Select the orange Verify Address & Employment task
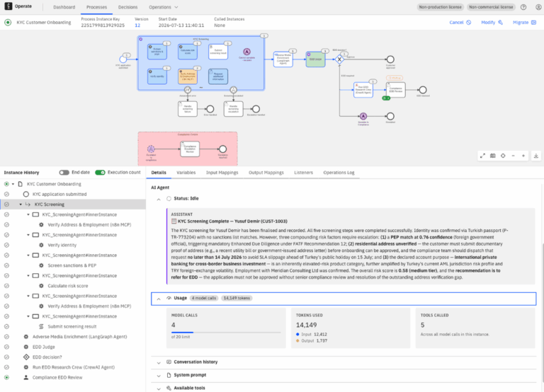The height and width of the screenshot is (392, 544). click(187, 76)
